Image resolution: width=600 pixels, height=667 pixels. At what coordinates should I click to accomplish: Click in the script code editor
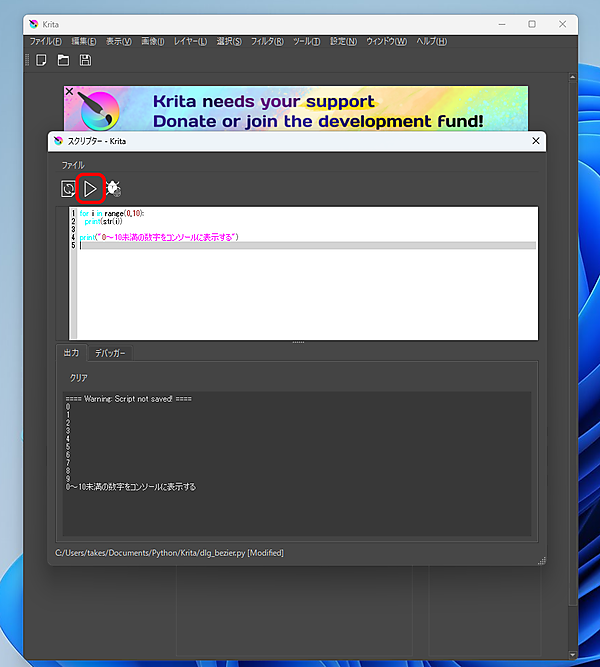(300, 290)
